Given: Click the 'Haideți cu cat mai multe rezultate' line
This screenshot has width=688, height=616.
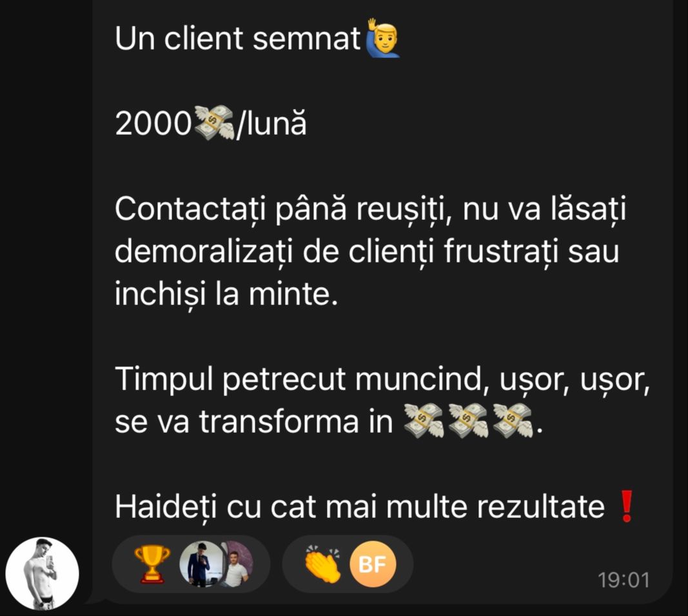Looking at the screenshot, I should click(x=360, y=507).
